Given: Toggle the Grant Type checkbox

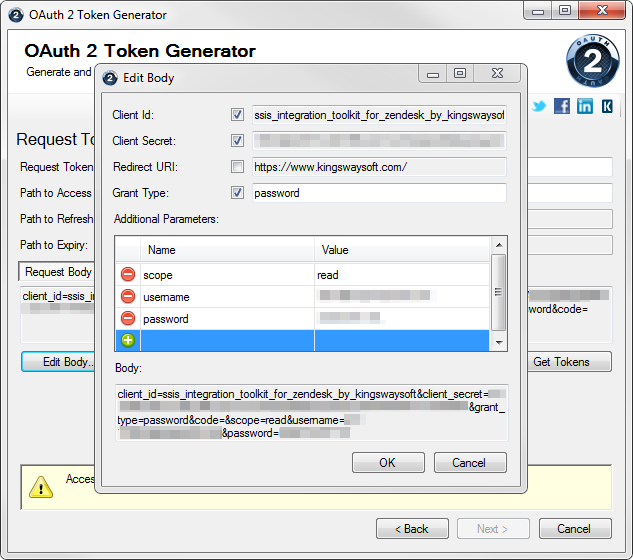Looking at the screenshot, I should click(x=237, y=193).
